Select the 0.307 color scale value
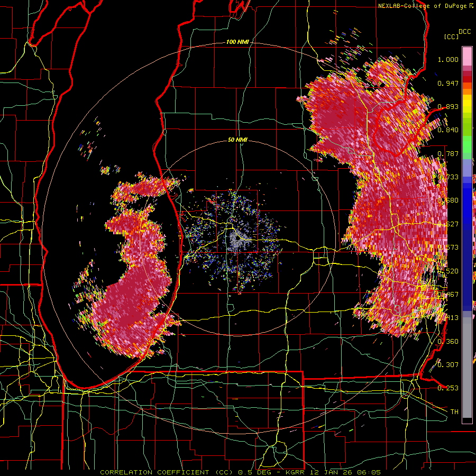This screenshot has height=476, width=476. click(448, 364)
